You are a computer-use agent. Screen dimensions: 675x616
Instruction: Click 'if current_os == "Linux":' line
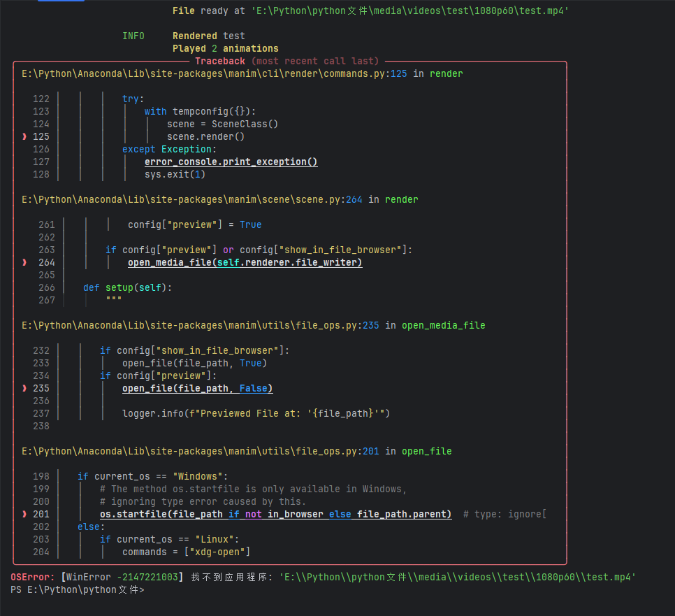click(169, 539)
